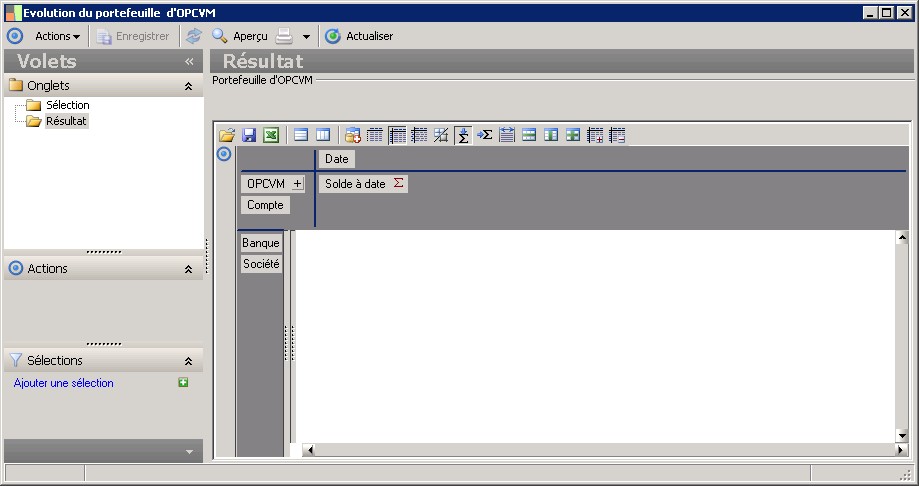Open file with folder icon in grid toolbar
The width and height of the screenshot is (919, 486).
point(227,135)
